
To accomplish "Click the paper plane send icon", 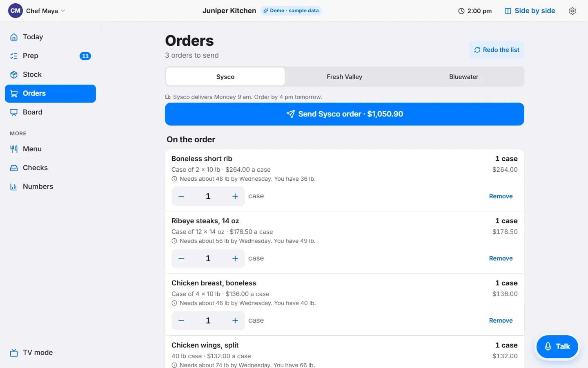I will click(x=290, y=114).
